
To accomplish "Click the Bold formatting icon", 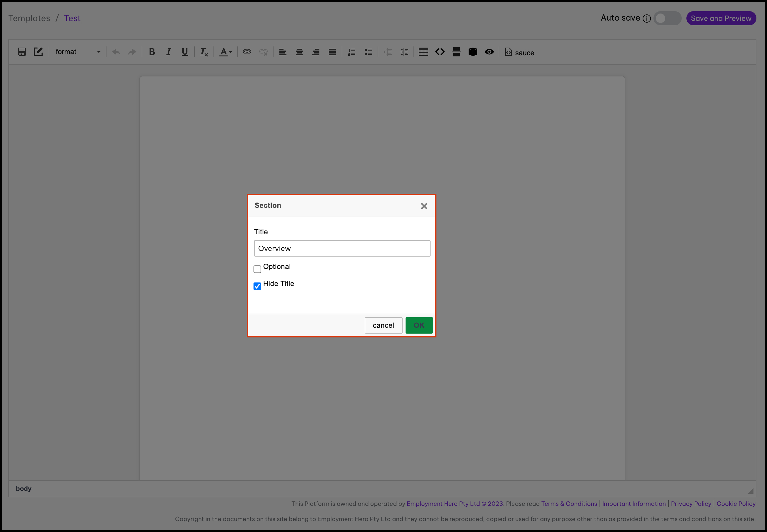I will pyautogui.click(x=152, y=52).
